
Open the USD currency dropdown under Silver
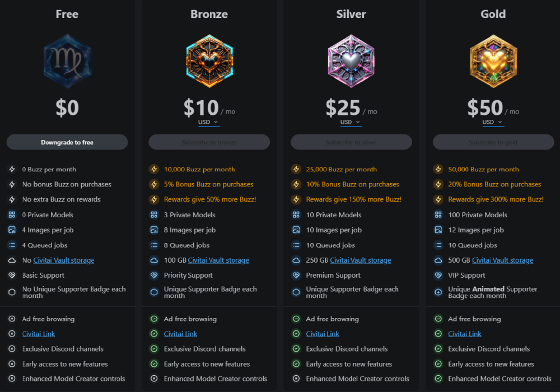[x=351, y=122]
